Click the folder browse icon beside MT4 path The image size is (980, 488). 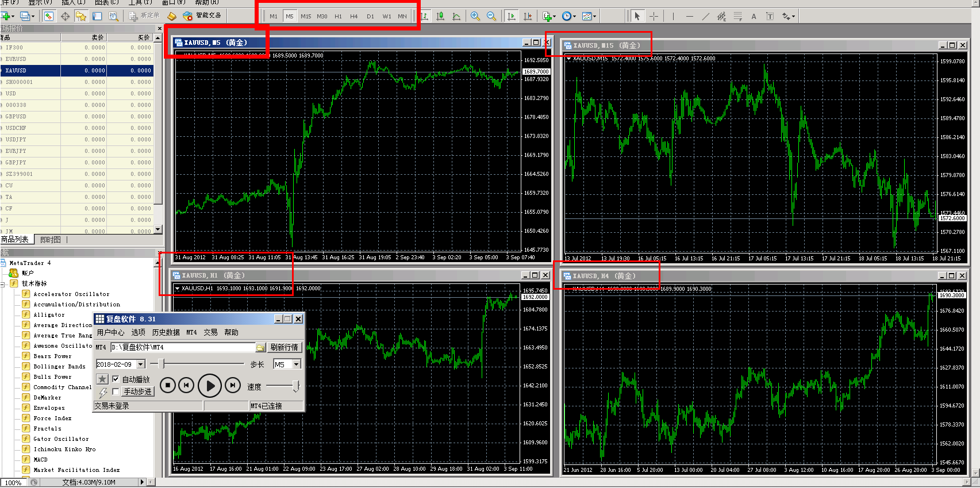coord(260,347)
